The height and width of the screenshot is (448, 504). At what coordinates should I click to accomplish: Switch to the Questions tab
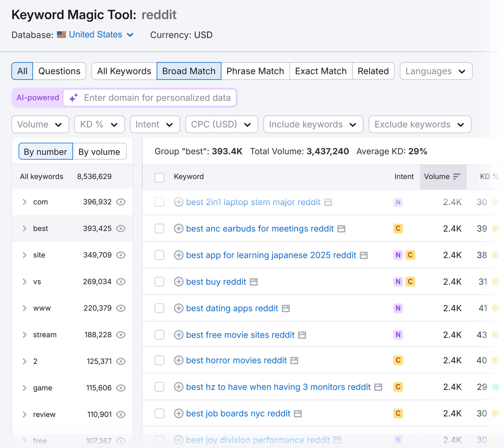click(x=59, y=71)
